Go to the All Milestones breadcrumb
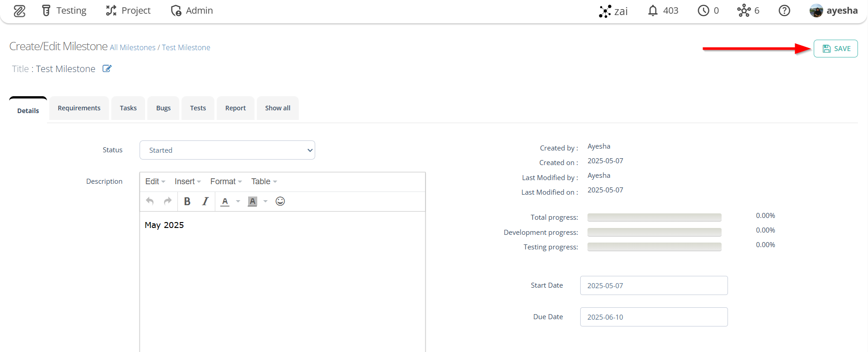Screen dimensions: 868x352 pyautogui.click(x=133, y=47)
